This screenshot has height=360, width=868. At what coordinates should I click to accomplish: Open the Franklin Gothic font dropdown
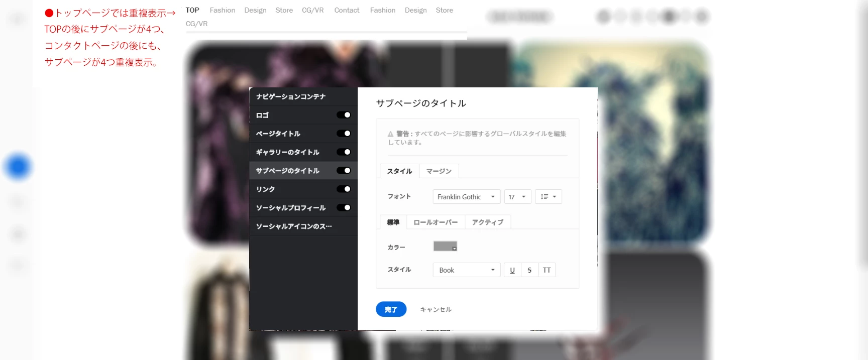point(467,197)
